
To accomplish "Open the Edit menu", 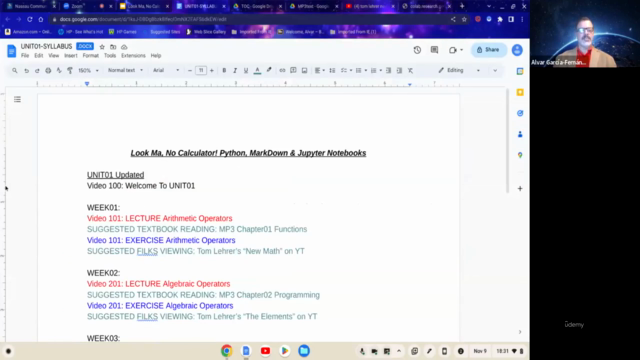I will [38, 56].
